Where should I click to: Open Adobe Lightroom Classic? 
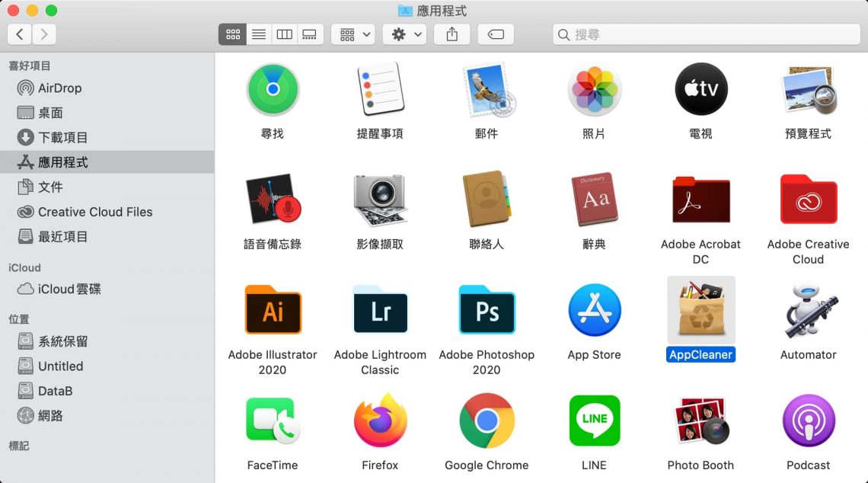coord(379,311)
